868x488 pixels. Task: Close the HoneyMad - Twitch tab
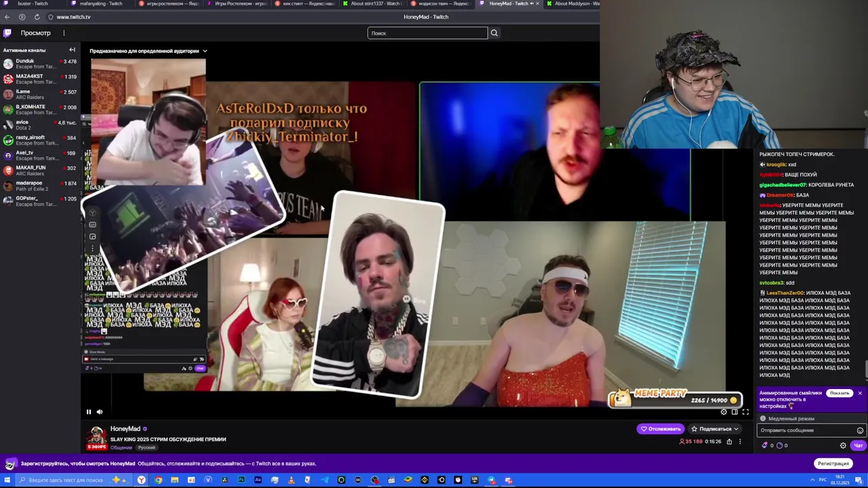538,3
